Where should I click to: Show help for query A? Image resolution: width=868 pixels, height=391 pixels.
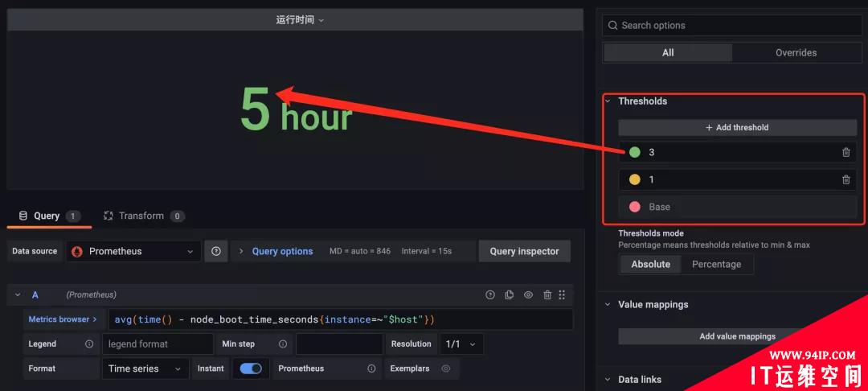pyautogui.click(x=490, y=295)
